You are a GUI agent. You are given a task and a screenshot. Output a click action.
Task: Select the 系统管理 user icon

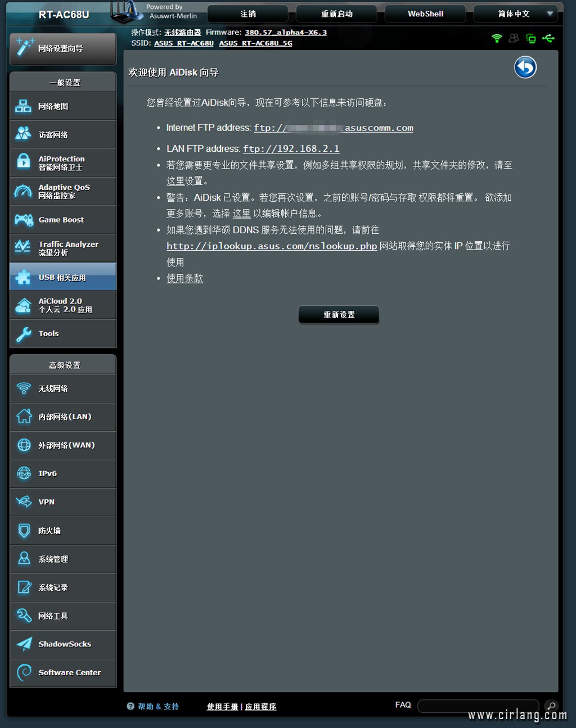tap(24, 559)
